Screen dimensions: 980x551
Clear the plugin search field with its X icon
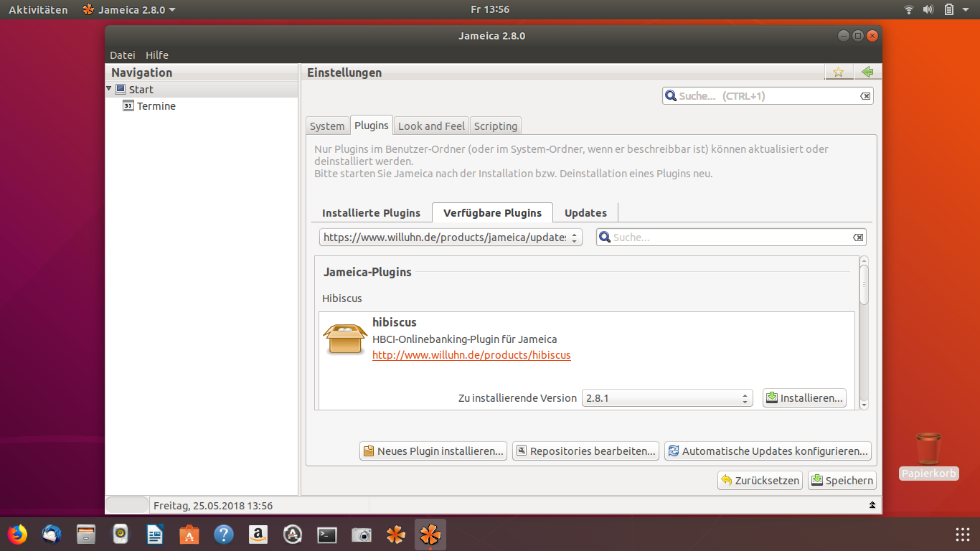(x=858, y=237)
